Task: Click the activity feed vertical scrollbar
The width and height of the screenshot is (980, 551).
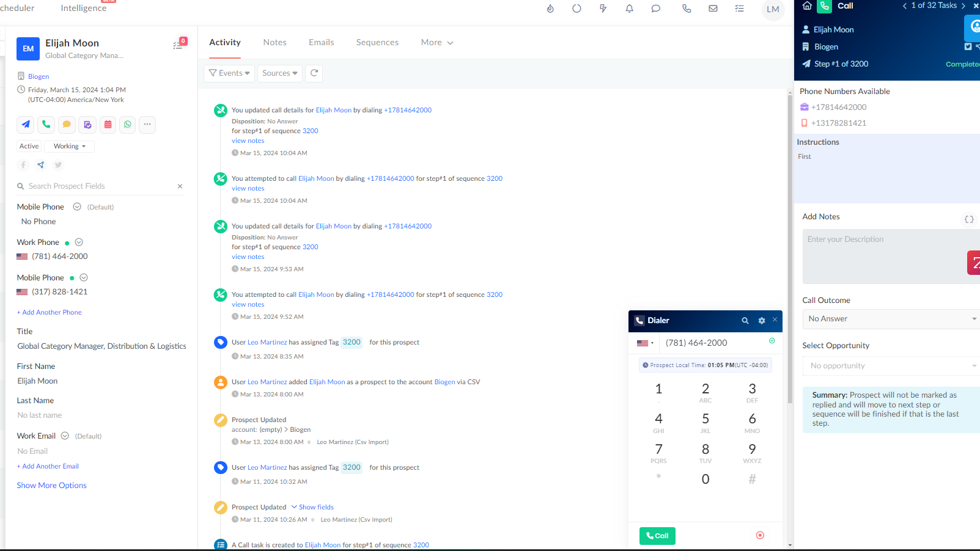Action: tap(790, 244)
